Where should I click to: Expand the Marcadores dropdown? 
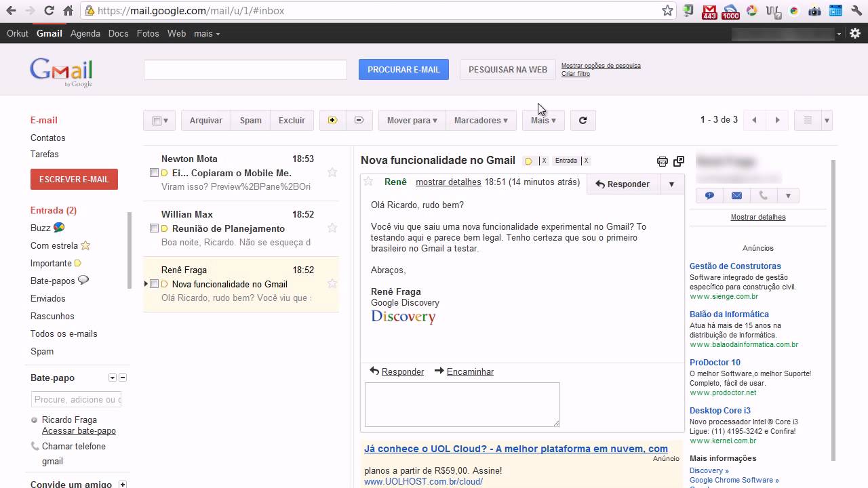pyautogui.click(x=481, y=121)
